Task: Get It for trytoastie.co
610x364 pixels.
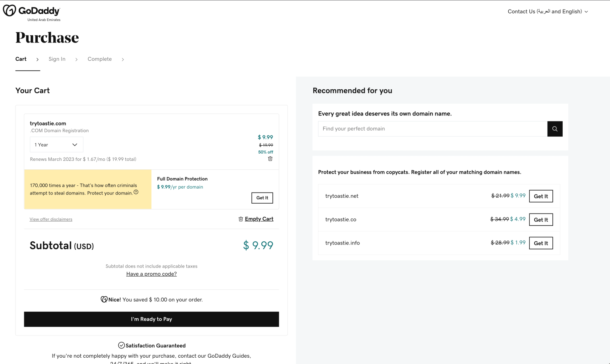Action: tap(541, 220)
